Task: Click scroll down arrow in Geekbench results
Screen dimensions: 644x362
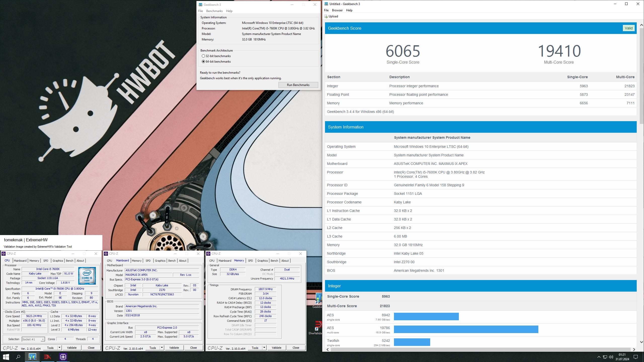Action: click(641, 342)
